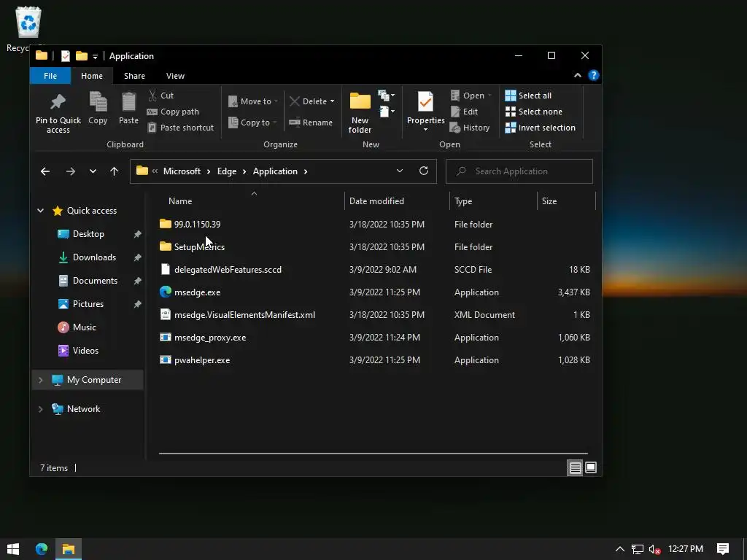Open the Copy to dropdown
This screenshot has height=560, width=747.
252,122
